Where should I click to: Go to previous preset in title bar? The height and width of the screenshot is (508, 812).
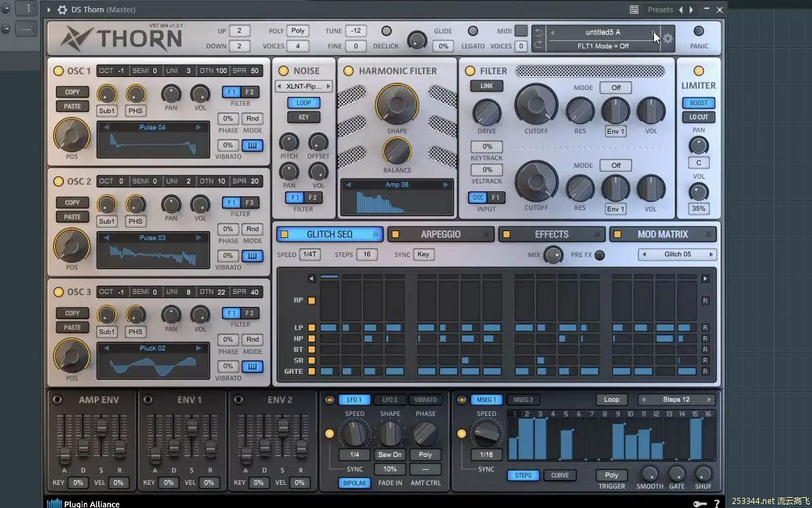681,10
